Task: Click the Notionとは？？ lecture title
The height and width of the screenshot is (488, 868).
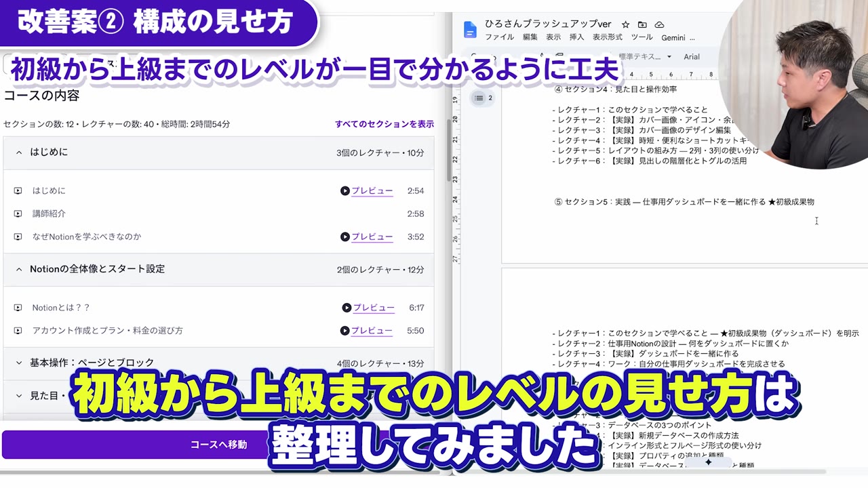Action: pos(61,308)
